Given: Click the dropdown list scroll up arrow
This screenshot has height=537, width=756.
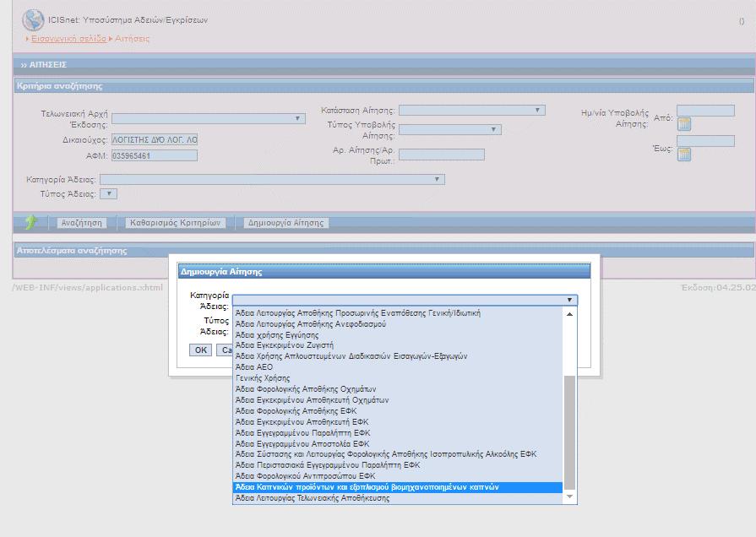Looking at the screenshot, I should pyautogui.click(x=569, y=314).
